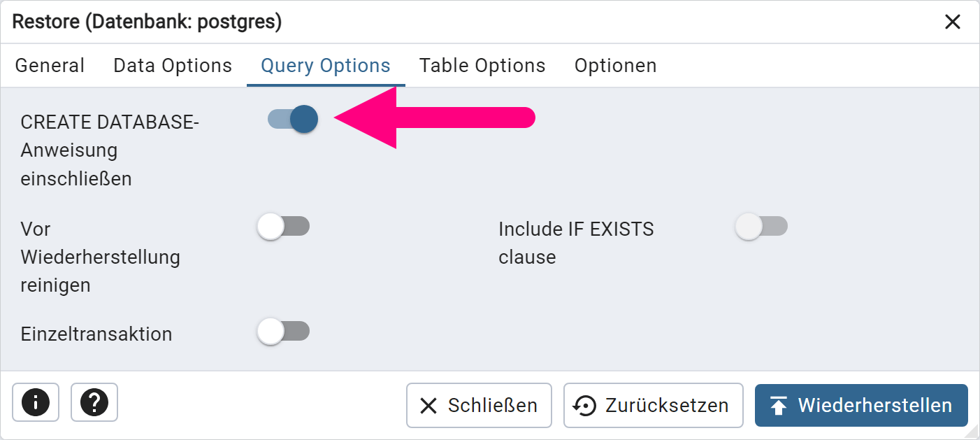Screen dimensions: 980x440
Task: Close the Restore dialog with X
Action: click(953, 22)
